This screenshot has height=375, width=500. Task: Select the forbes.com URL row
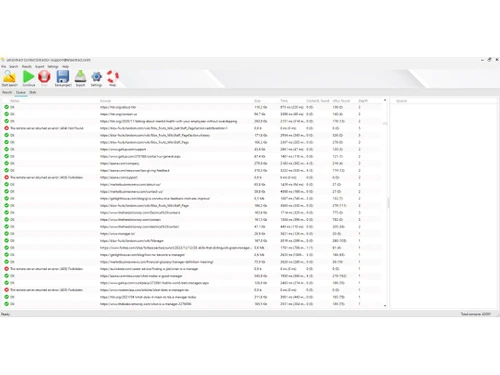[176, 248]
